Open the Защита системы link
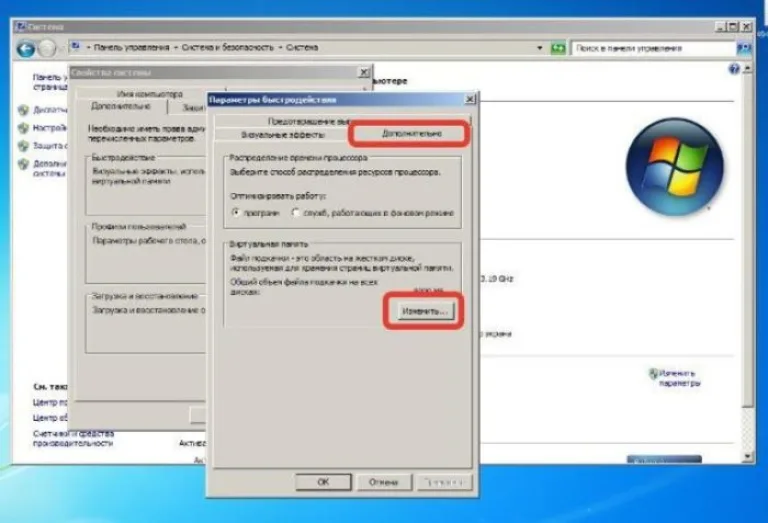768x523 pixels. [50, 145]
